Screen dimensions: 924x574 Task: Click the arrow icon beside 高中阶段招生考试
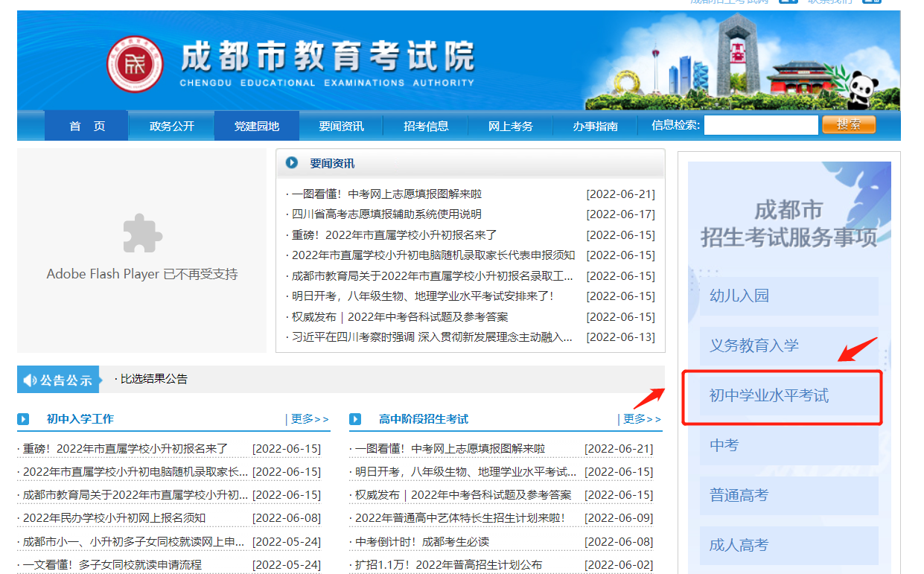(355, 419)
